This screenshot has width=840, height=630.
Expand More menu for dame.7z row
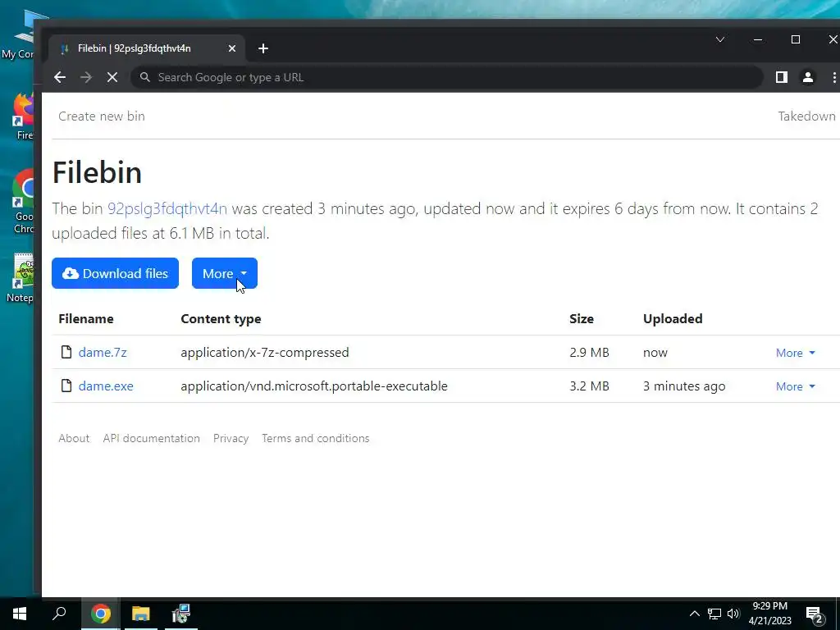(796, 353)
